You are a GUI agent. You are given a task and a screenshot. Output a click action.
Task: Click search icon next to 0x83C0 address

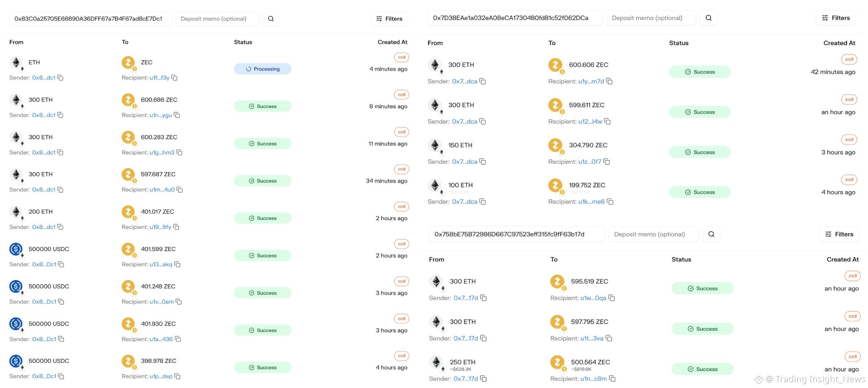coord(271,19)
